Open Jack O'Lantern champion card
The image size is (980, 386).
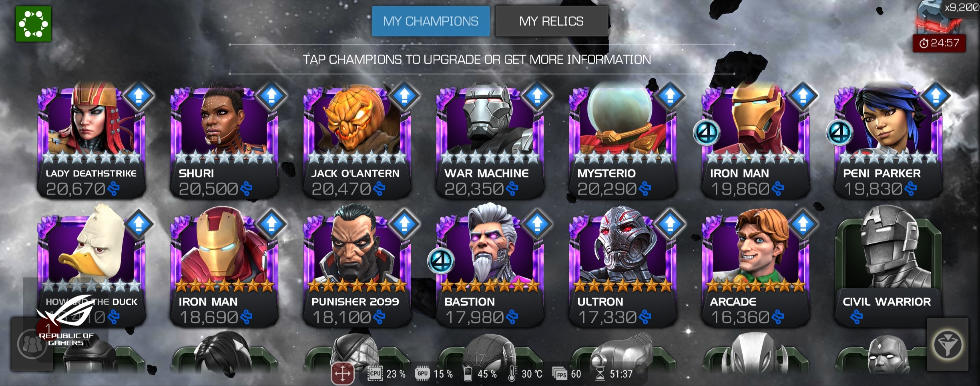[357, 140]
